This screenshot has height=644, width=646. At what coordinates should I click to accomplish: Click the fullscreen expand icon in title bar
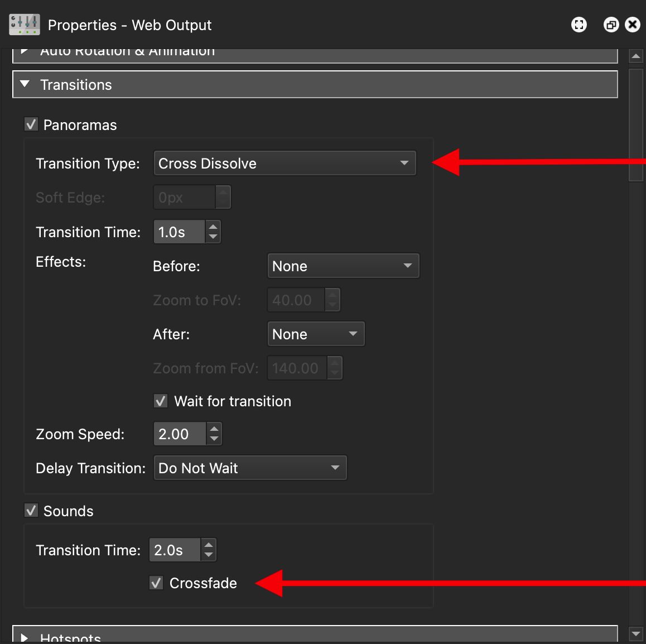578,25
